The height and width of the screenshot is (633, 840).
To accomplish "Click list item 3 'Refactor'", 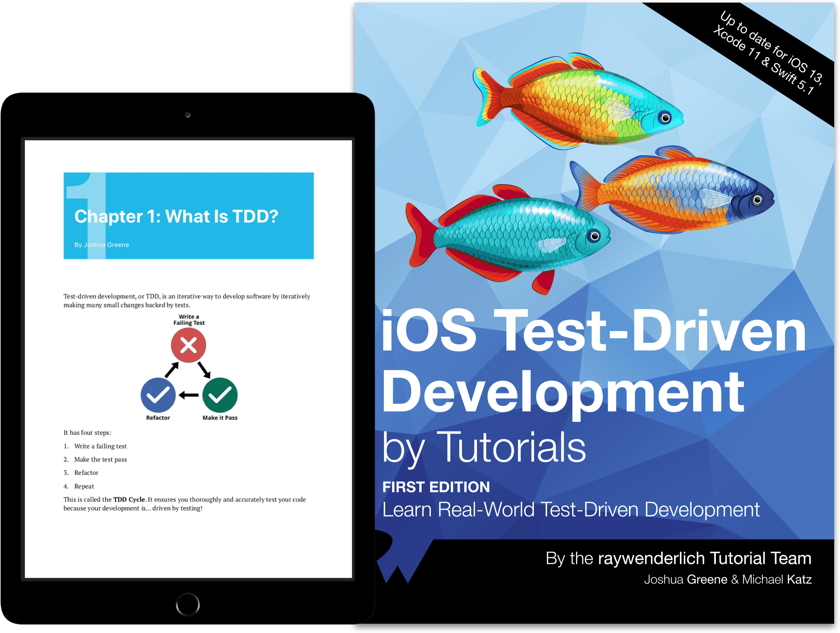I will (86, 473).
